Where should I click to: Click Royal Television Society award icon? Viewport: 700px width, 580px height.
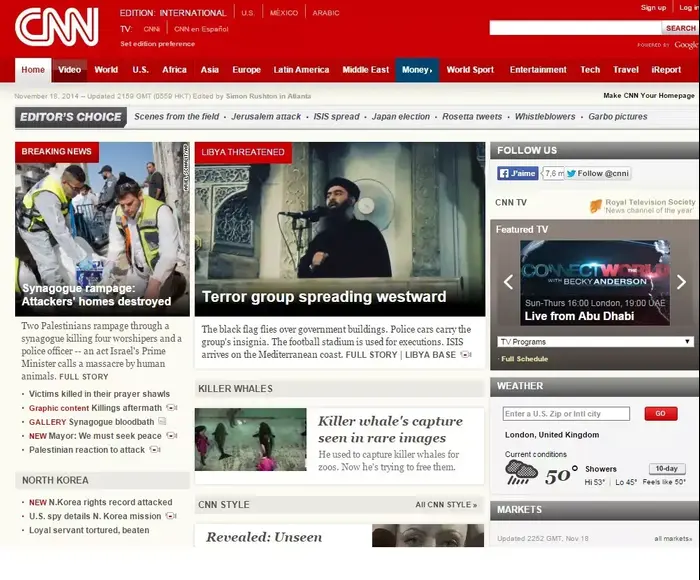coord(596,206)
